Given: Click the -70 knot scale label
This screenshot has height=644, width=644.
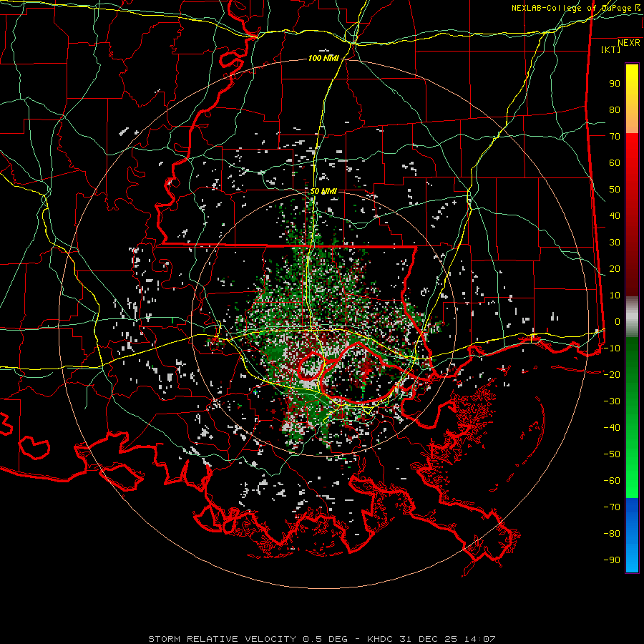Looking at the screenshot, I should (x=612, y=507).
